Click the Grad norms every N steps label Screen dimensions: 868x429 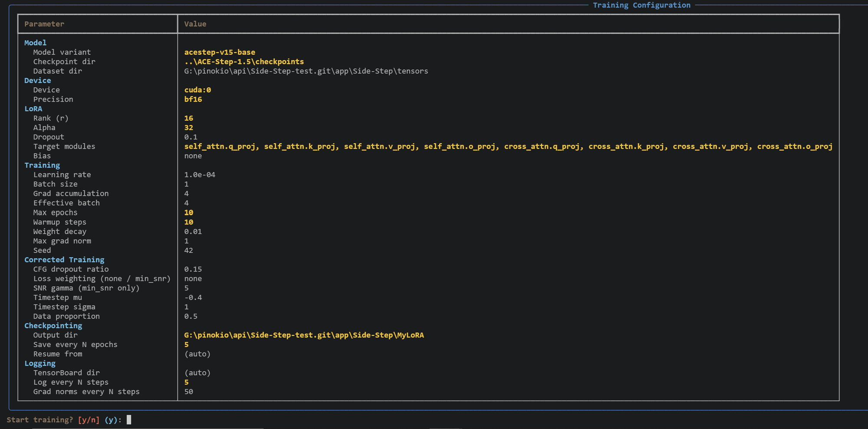click(x=86, y=392)
